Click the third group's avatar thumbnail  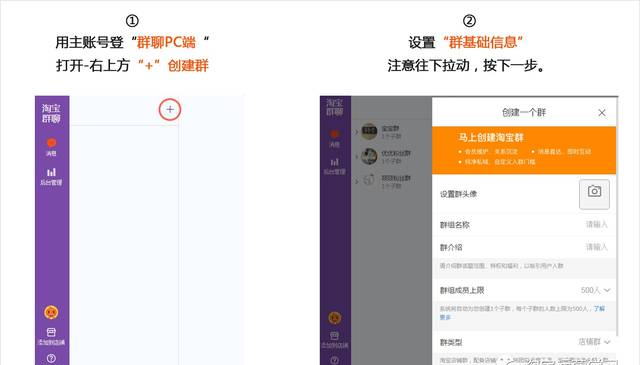369,180
